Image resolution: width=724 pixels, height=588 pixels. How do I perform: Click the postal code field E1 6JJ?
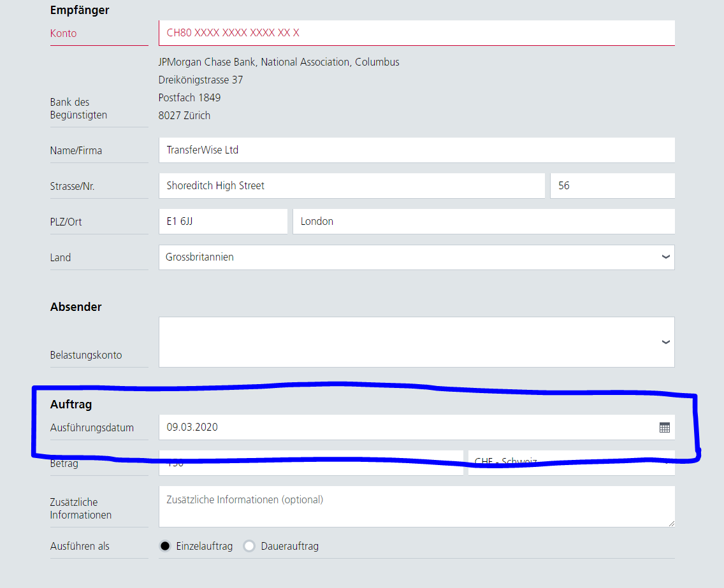[x=223, y=222]
